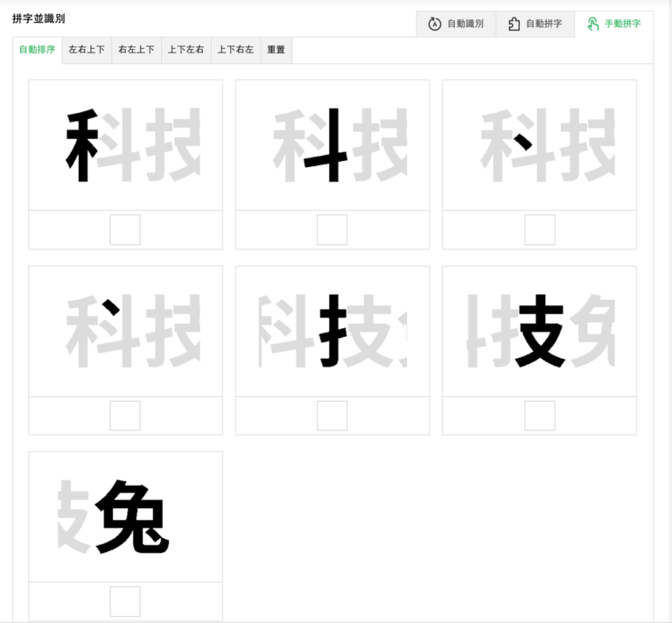
Task: Click input box under 扌 fragment
Action: click(x=332, y=416)
